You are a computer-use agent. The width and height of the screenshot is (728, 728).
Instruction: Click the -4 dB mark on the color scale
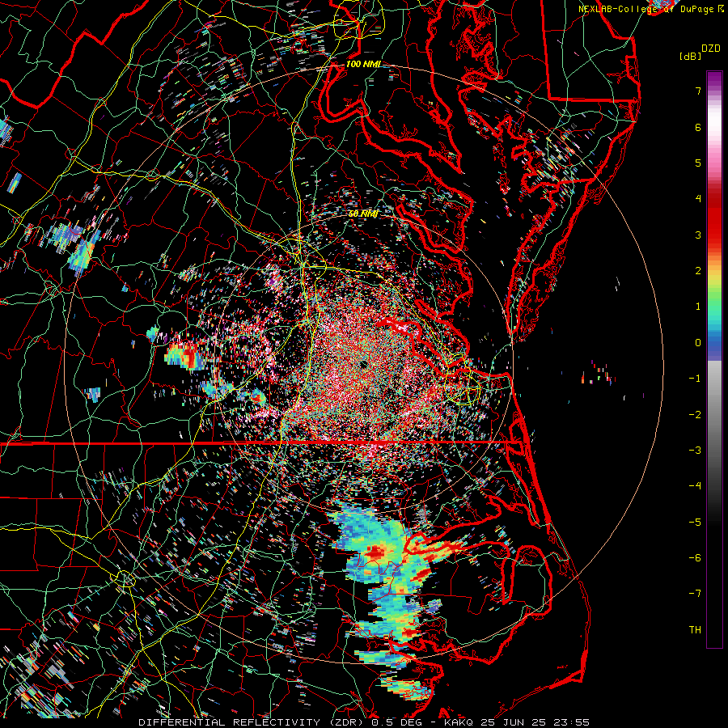tap(695, 485)
